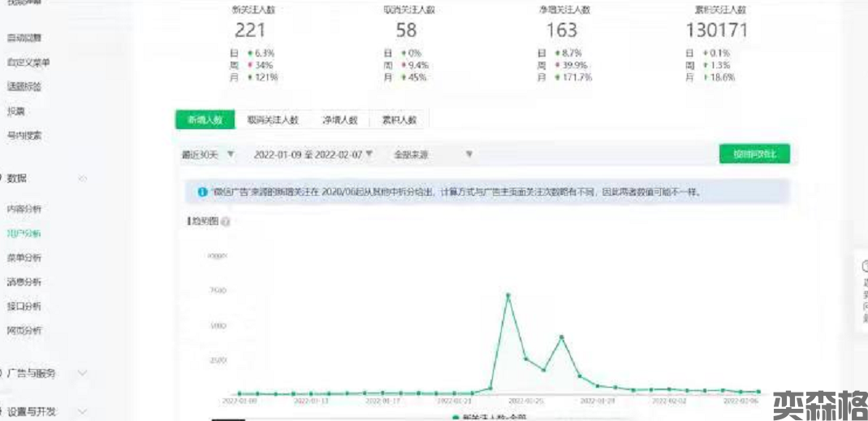Click the 数据 section icon in the sidebar
The image size is (868, 421).
(x=2, y=178)
